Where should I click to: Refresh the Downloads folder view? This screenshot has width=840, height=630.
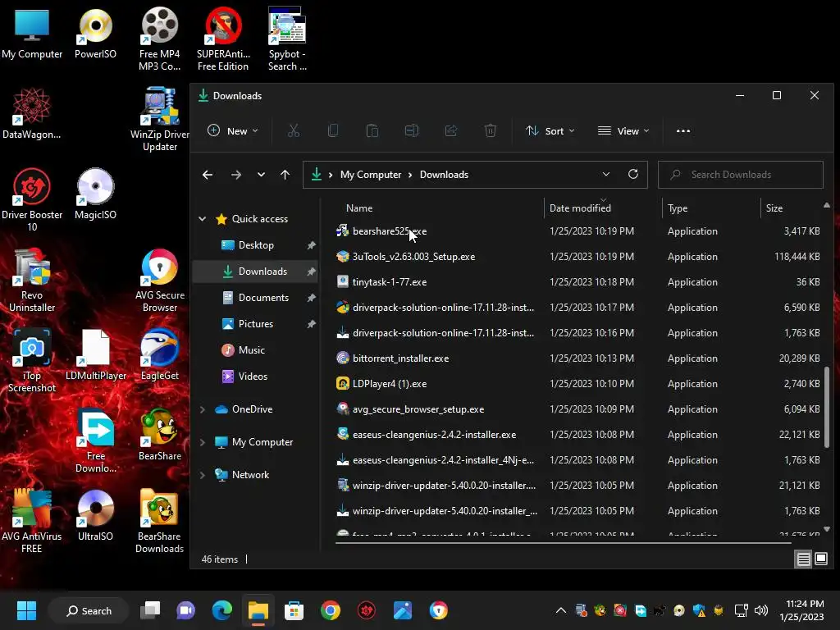coord(633,174)
